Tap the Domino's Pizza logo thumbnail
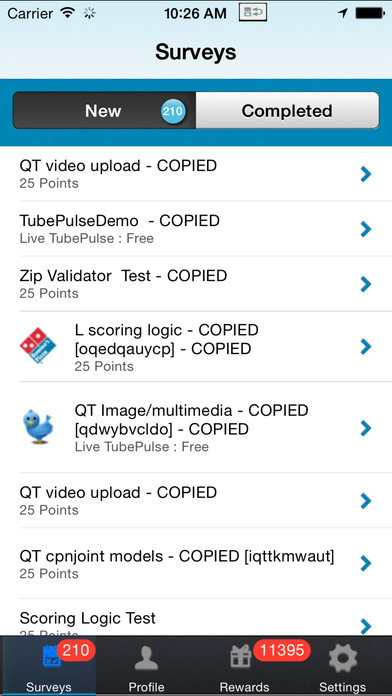The width and height of the screenshot is (392, 696). tap(38, 347)
